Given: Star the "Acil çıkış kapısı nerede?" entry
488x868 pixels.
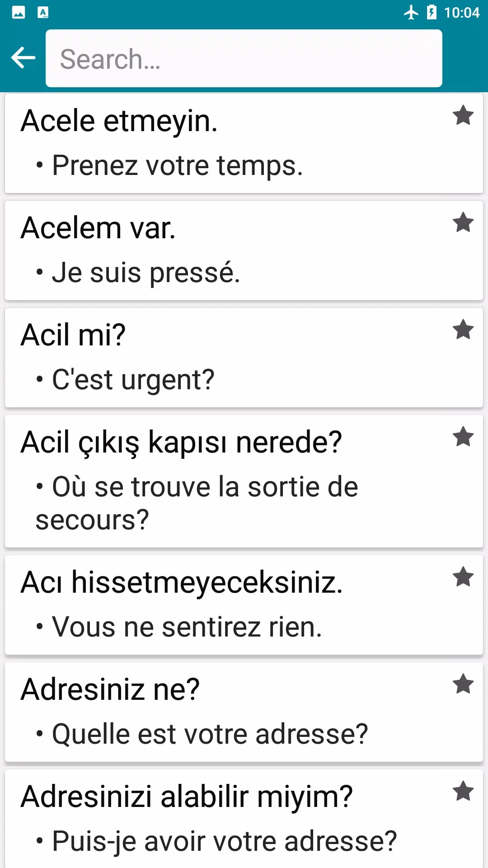Looking at the screenshot, I should point(463,437).
